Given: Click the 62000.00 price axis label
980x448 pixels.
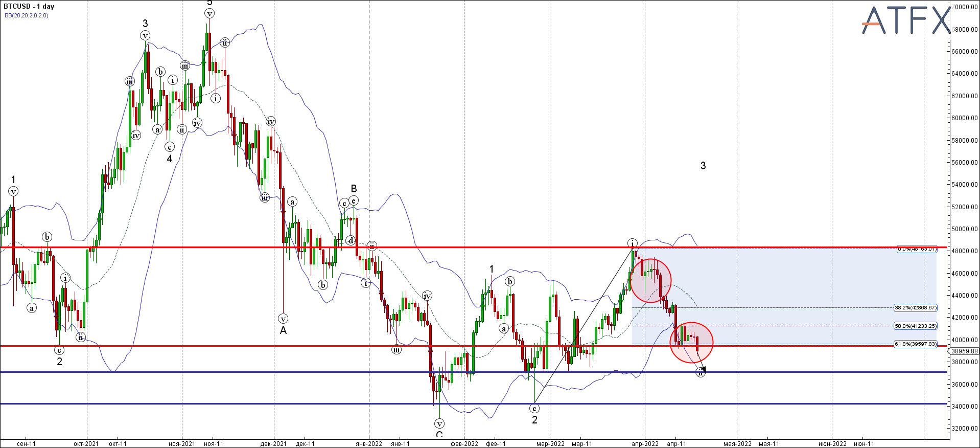Looking at the screenshot, I should pos(965,96).
